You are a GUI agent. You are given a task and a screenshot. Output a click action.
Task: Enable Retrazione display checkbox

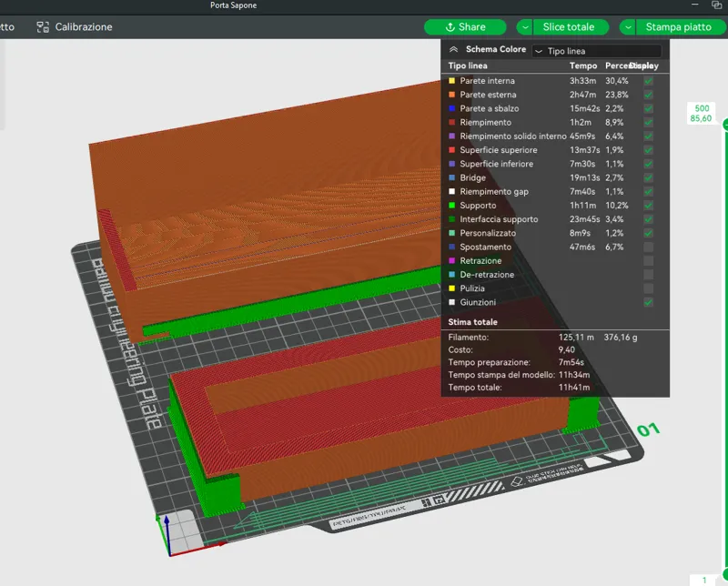(x=648, y=261)
